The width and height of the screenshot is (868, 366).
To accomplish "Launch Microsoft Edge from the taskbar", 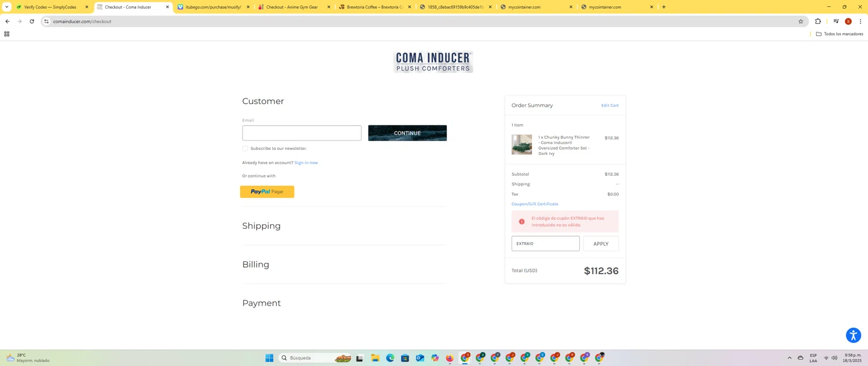I will coord(390,358).
